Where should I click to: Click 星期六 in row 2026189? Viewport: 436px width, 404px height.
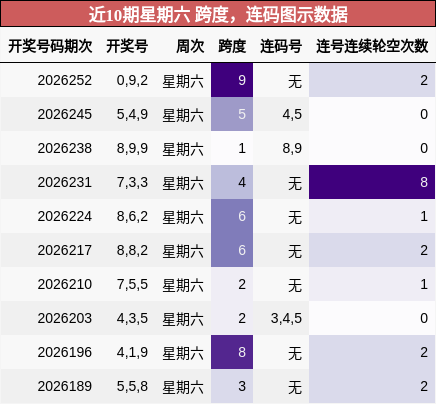(x=183, y=387)
